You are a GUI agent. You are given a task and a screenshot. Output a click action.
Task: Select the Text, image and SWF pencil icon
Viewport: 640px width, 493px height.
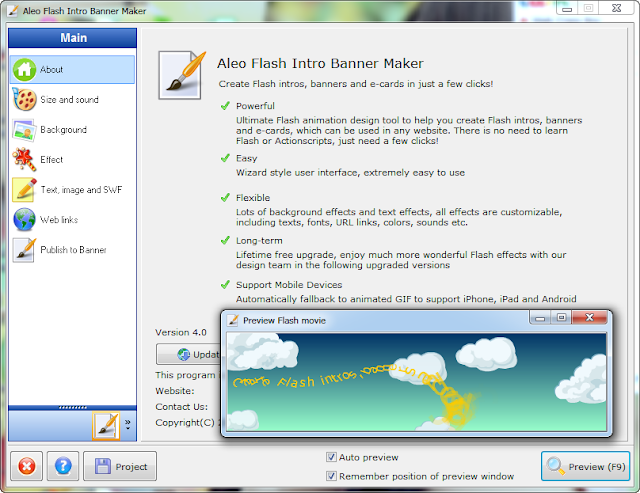tap(24, 190)
